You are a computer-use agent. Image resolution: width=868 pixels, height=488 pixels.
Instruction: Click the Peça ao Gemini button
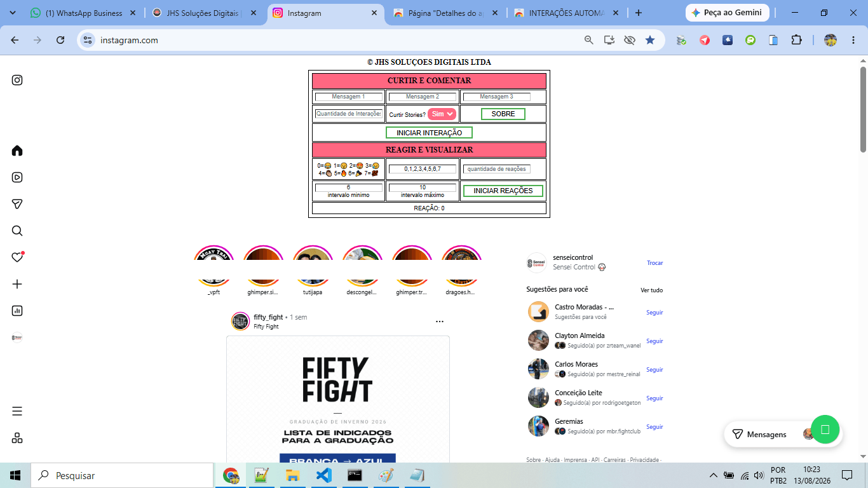[x=728, y=13]
